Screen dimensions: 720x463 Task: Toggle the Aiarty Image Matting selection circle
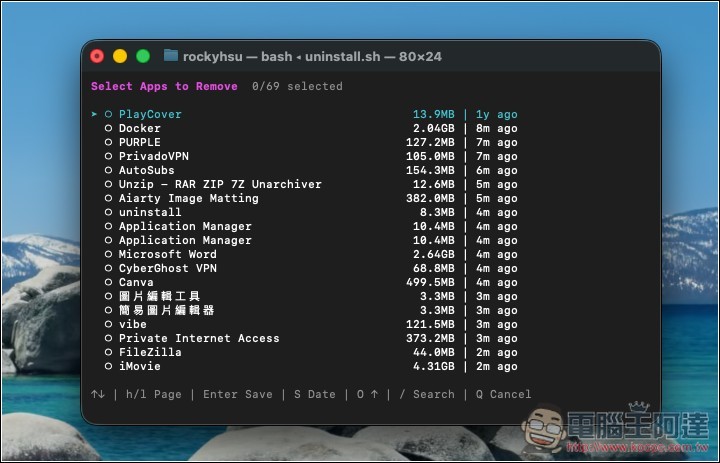108,198
